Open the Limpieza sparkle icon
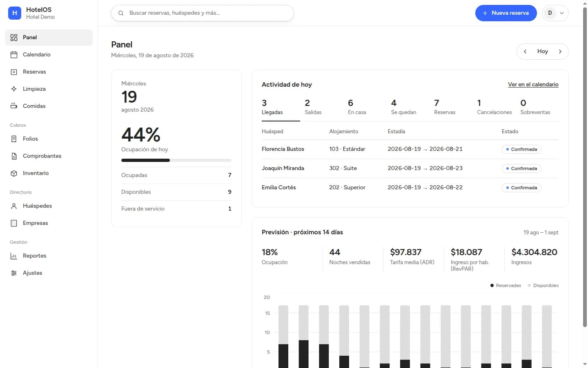Viewport: 588px width, 368px height. (x=14, y=89)
